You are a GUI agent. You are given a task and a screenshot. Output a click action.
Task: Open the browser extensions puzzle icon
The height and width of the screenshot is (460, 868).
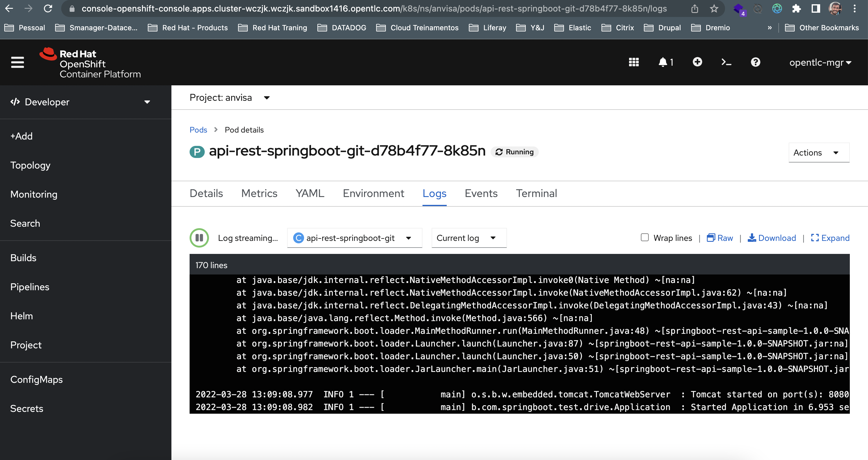(x=797, y=8)
